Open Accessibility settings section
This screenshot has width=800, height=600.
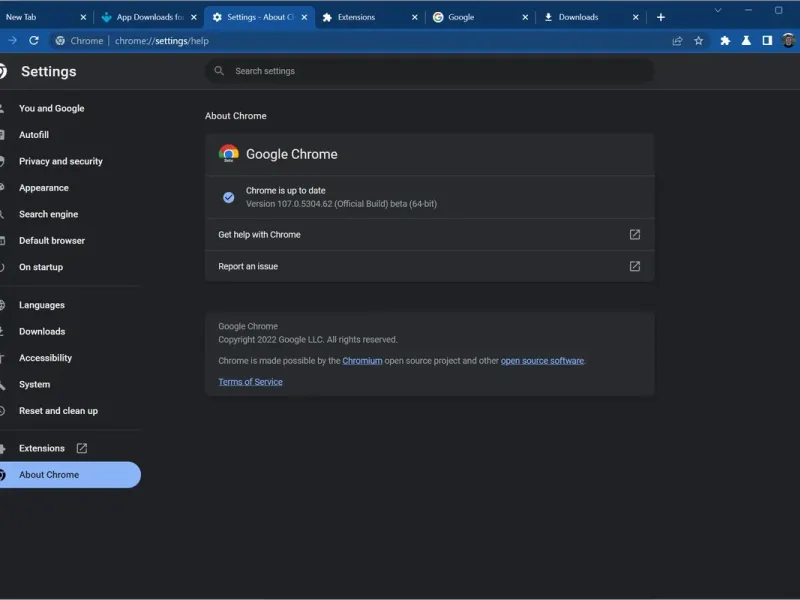[x=45, y=358]
